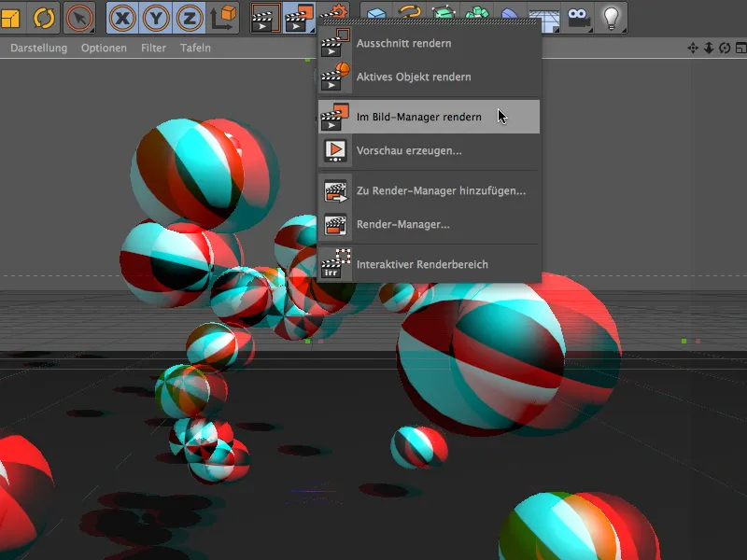This screenshot has height=560, width=747.
Task: Click the Aktives Objekt rendern icon
Action: (335, 77)
